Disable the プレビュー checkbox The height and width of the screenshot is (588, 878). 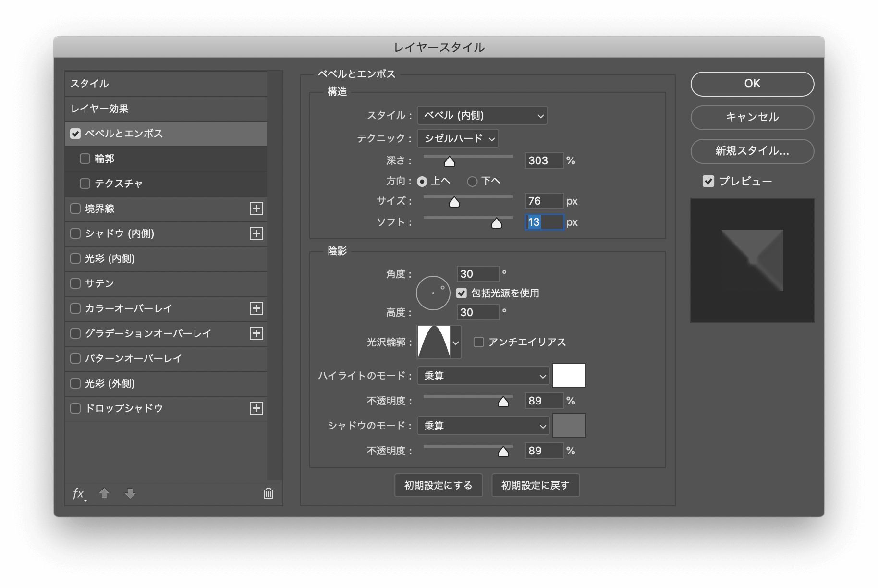click(707, 181)
